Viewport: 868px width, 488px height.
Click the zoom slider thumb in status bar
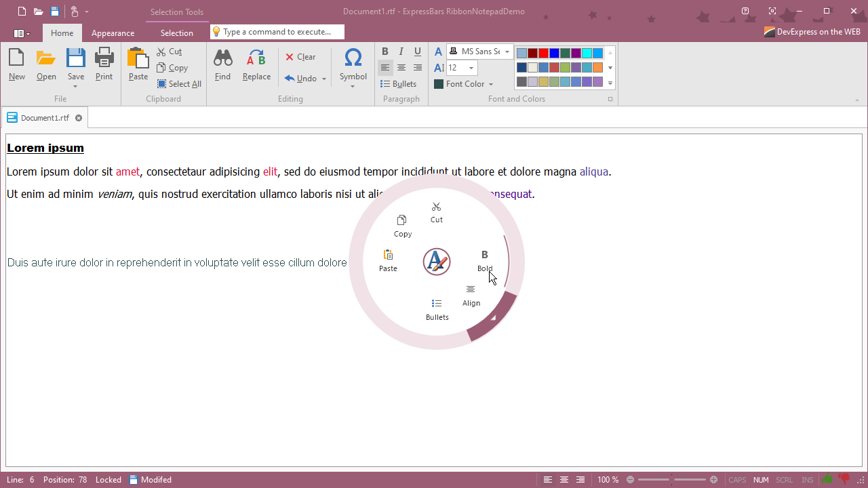click(671, 480)
